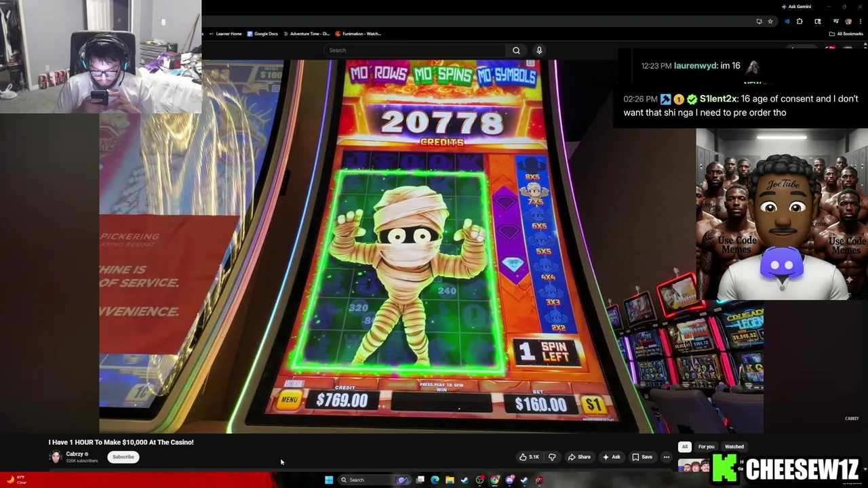Open Task View on the taskbar

point(420,480)
